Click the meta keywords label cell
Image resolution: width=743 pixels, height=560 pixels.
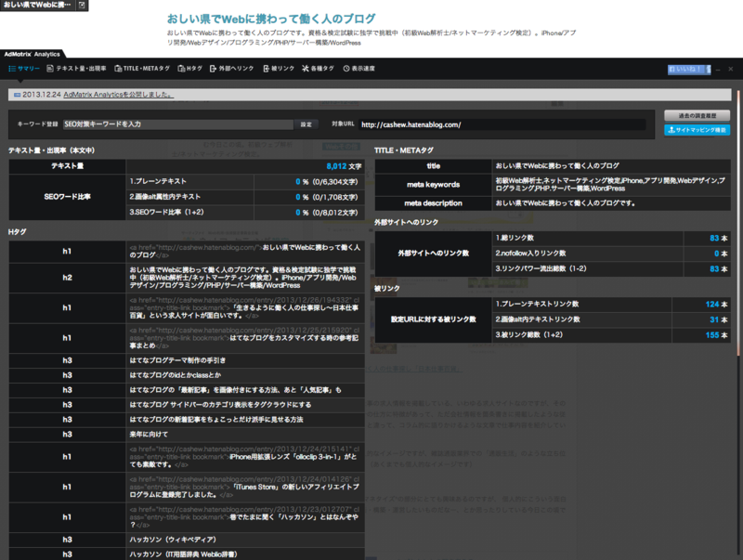433,185
